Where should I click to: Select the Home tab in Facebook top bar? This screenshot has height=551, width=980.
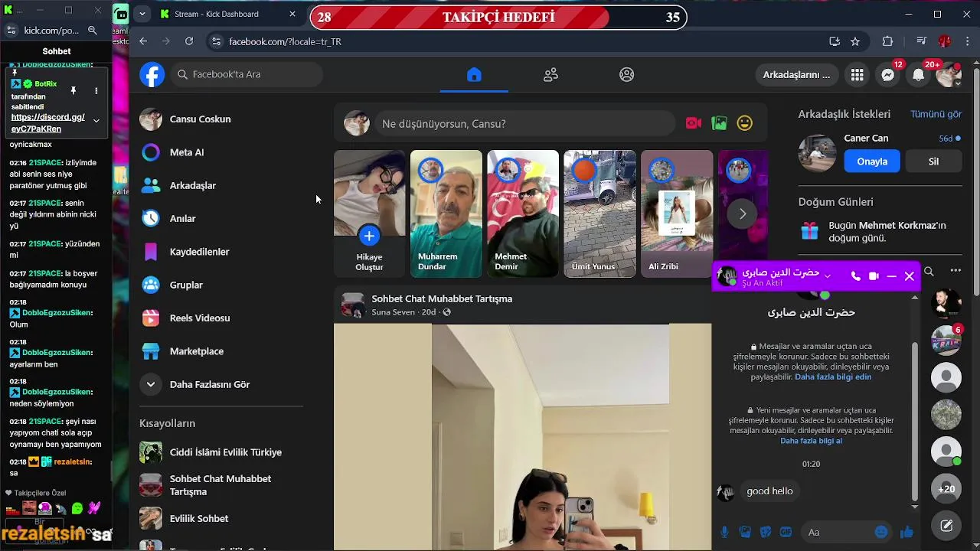474,74
